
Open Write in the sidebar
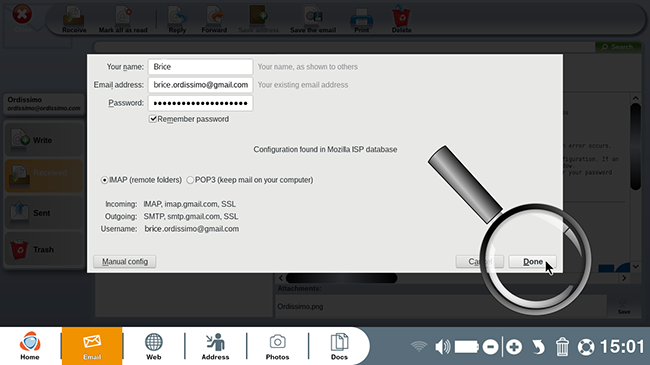coord(44,140)
